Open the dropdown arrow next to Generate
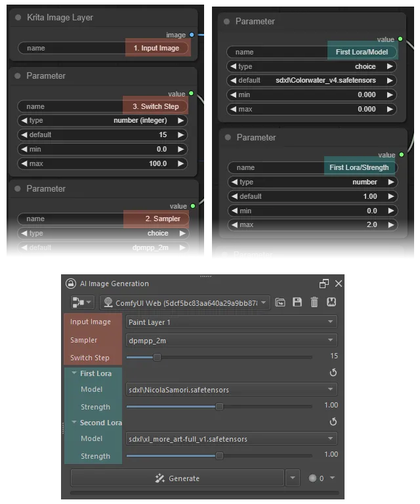 point(293,478)
